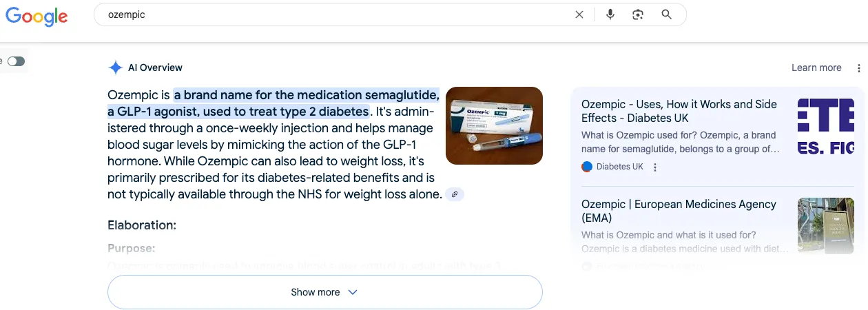
Task: Click the Diabetes UK source name
Action: 619,167
